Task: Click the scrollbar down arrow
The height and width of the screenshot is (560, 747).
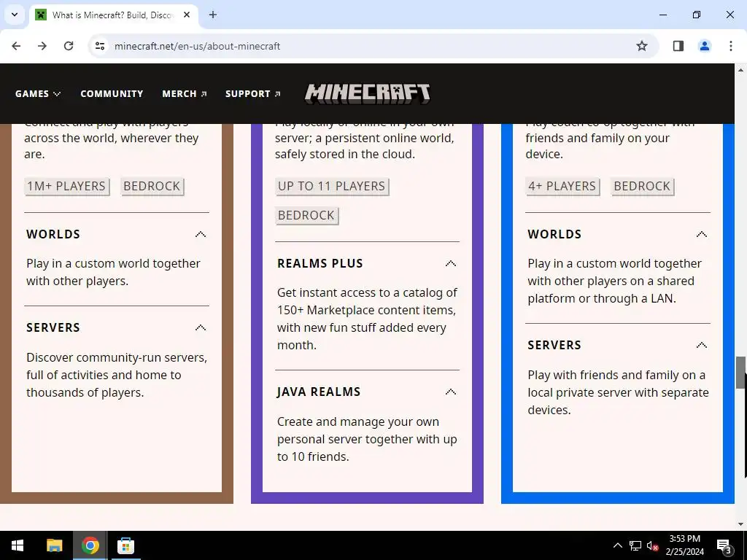Action: tap(741, 524)
